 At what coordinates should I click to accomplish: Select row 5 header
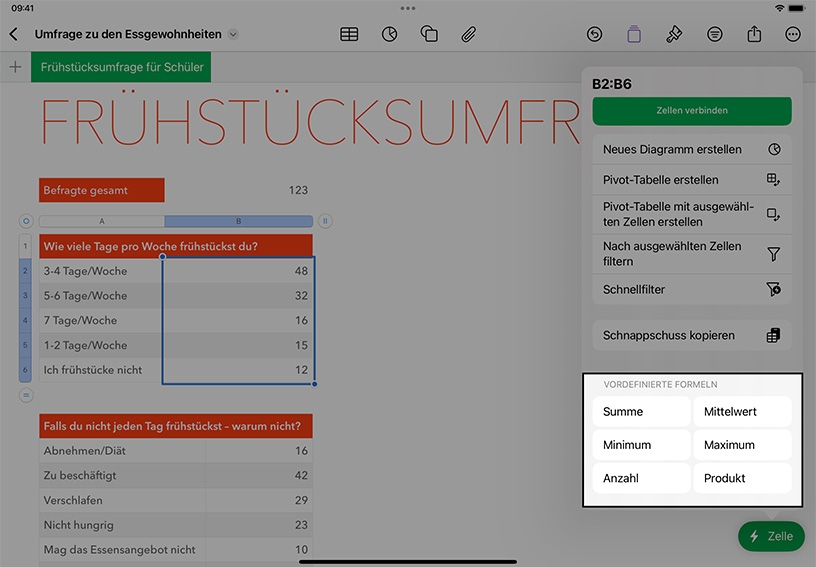pos(25,345)
